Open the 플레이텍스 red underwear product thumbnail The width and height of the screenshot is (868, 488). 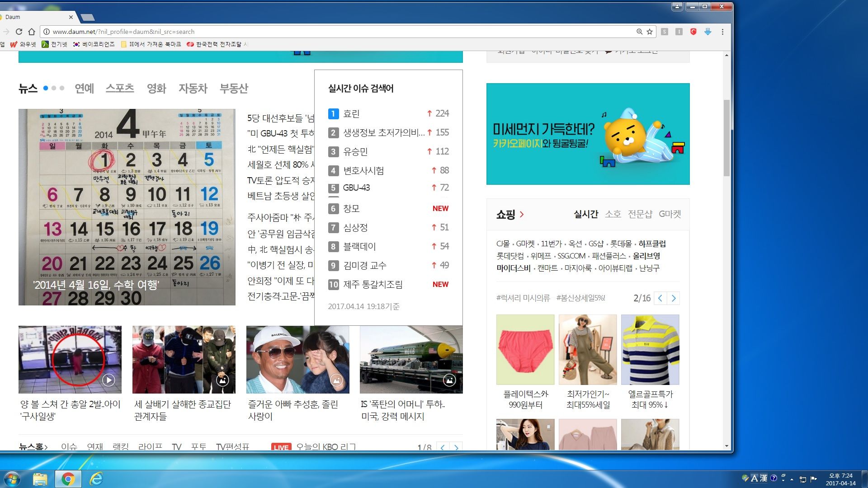click(525, 350)
